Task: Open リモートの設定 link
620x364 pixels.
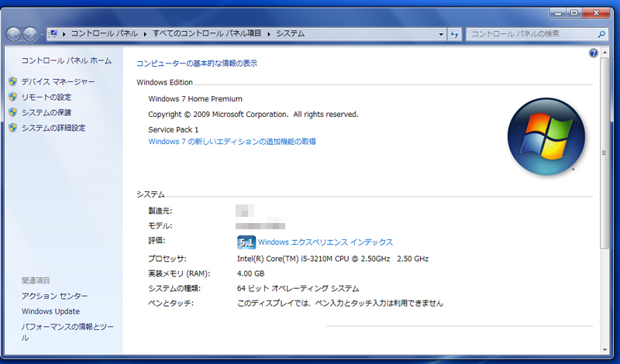Action: [x=46, y=97]
